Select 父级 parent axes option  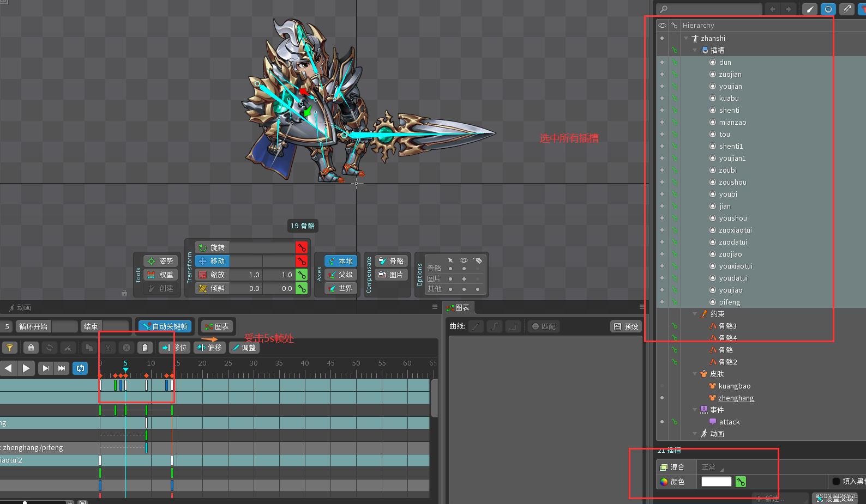tap(341, 275)
